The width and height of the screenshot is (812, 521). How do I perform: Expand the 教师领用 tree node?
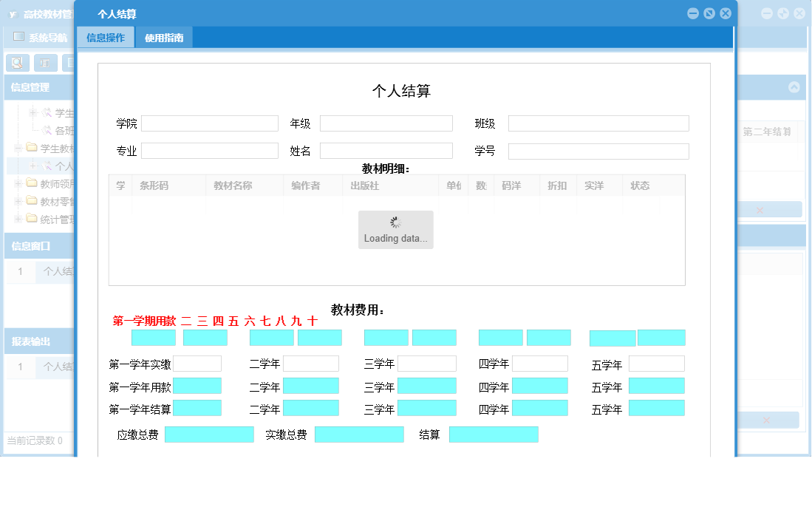click(x=18, y=183)
